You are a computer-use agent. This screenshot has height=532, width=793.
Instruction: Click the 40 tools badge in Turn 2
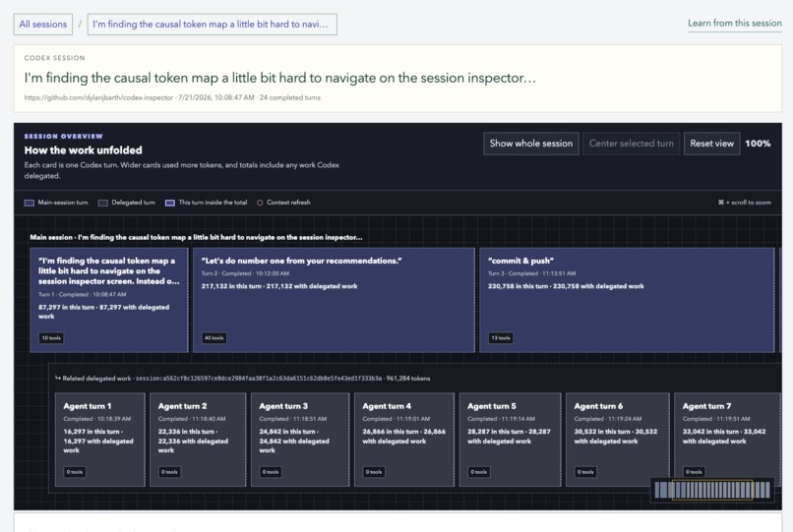tap(213, 338)
